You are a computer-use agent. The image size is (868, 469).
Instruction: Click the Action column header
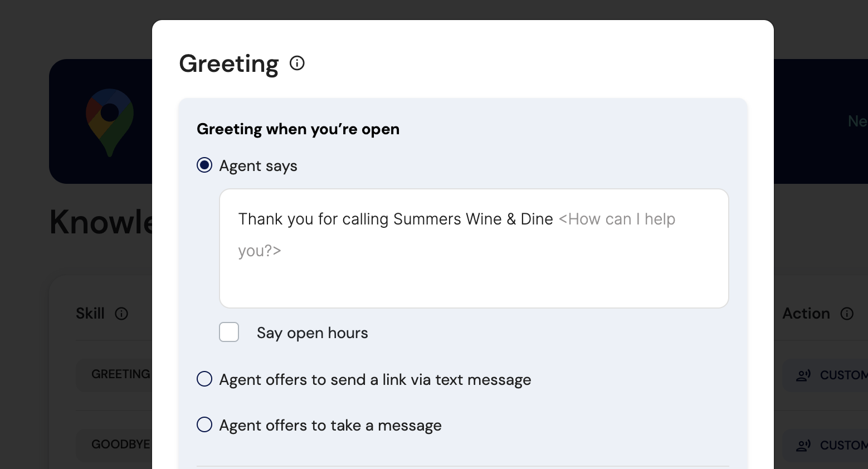tap(806, 314)
